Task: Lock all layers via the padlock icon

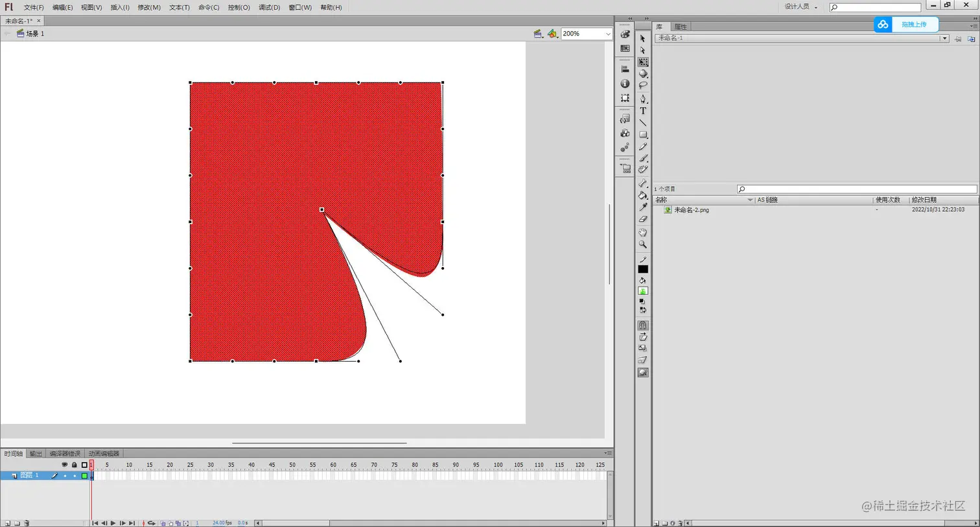Action: pos(74,465)
